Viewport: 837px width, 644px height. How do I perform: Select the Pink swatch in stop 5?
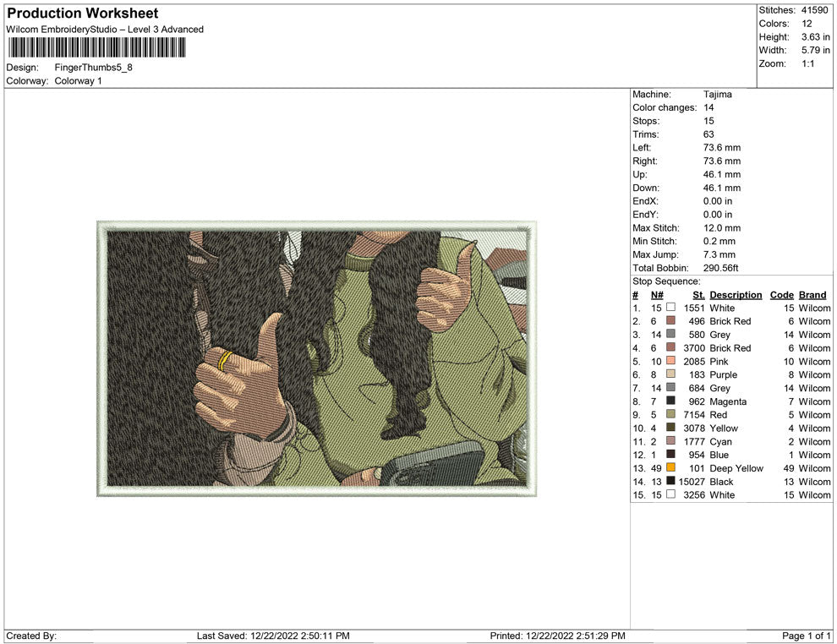point(671,361)
